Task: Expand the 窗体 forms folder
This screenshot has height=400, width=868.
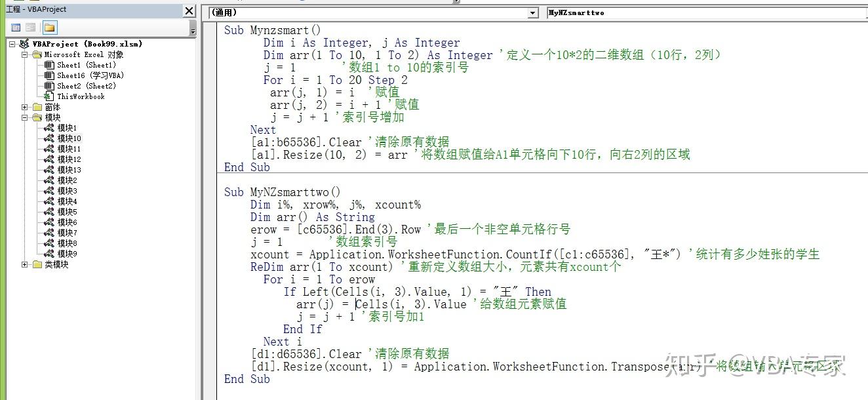Action: coord(25,107)
